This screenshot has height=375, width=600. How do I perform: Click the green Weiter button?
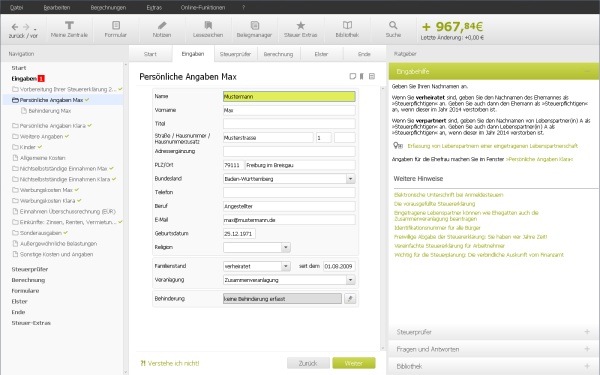tap(354, 363)
